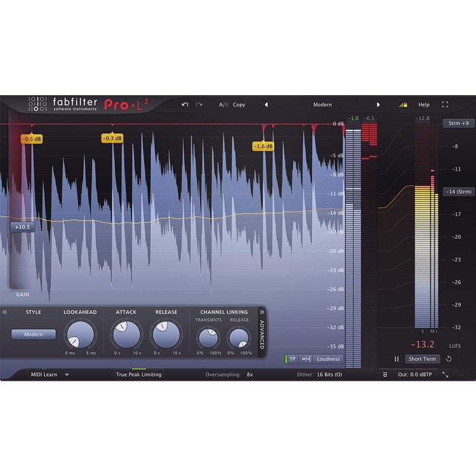Screen dimensions: 476x476
Task: Open the Short Term loudness mode selector
Action: [x=422, y=359]
